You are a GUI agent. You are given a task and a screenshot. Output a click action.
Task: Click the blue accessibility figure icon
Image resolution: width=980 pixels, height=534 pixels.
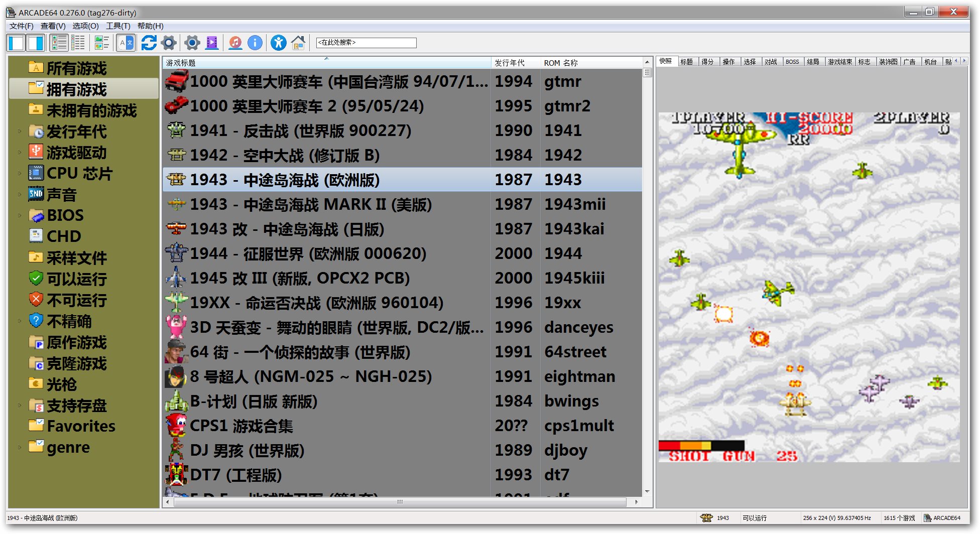[278, 43]
